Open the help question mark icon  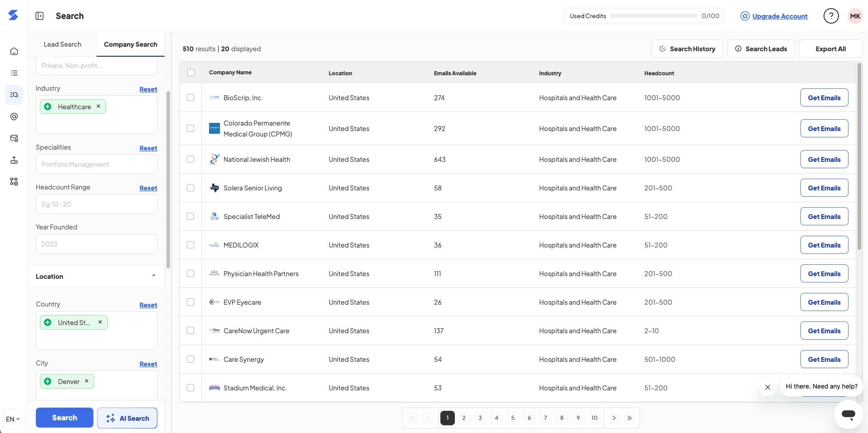(831, 16)
